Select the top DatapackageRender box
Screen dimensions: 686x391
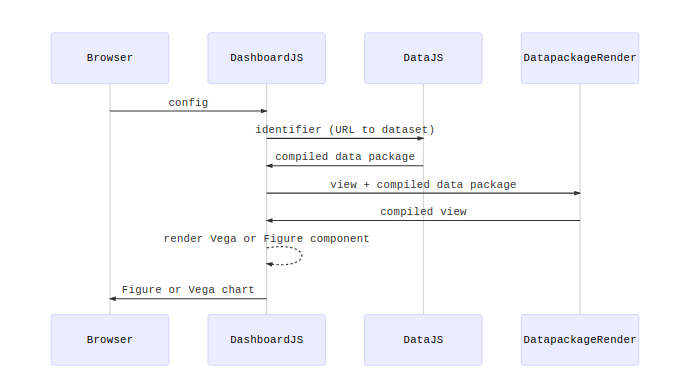[580, 58]
